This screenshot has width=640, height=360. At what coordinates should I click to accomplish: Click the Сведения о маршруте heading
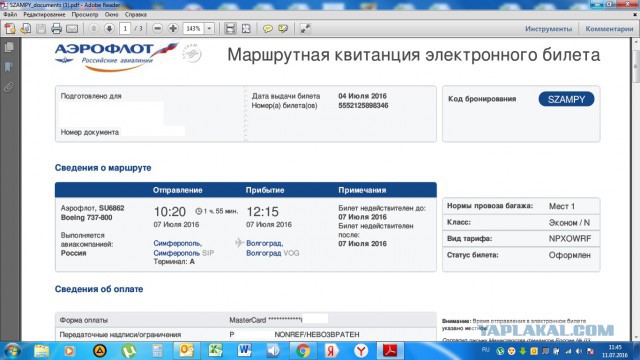click(x=103, y=168)
